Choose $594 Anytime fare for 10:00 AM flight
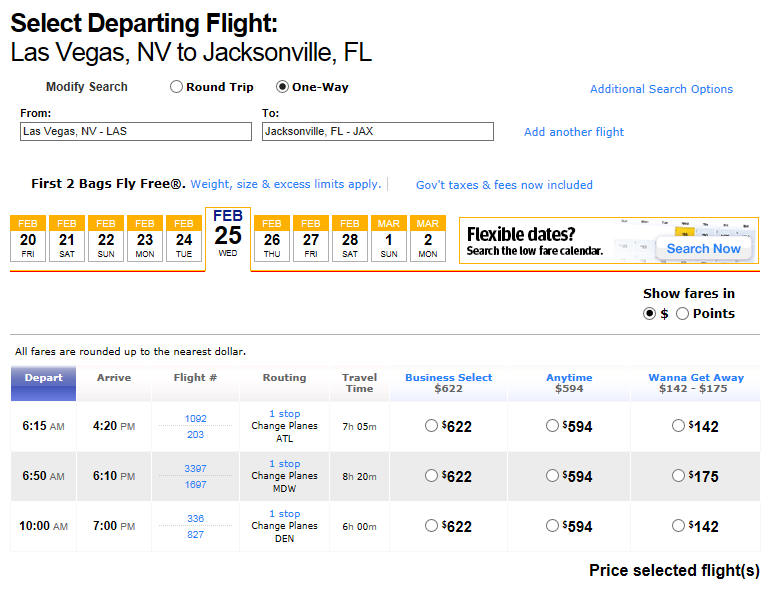The image size is (771, 599). pyautogui.click(x=552, y=526)
